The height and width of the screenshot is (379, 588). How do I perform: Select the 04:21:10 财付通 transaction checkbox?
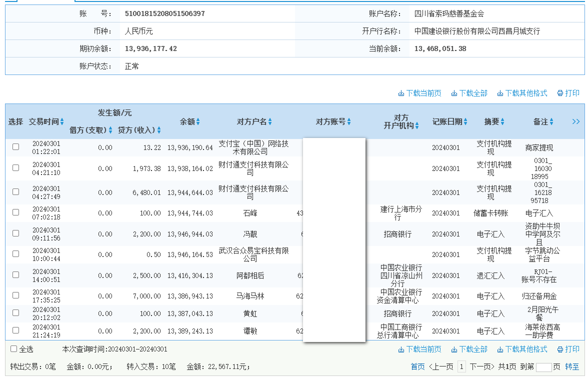point(16,167)
